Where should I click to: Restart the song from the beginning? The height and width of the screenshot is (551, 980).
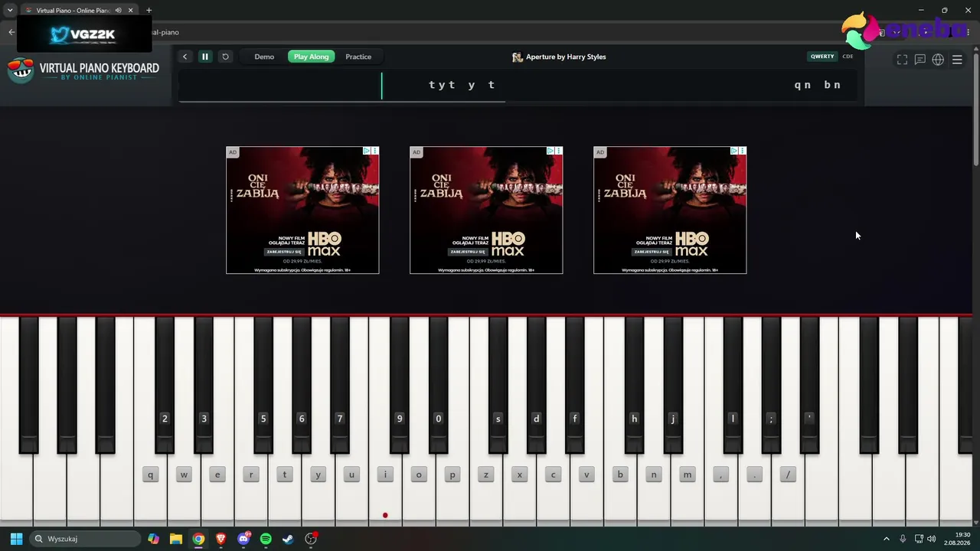225,57
